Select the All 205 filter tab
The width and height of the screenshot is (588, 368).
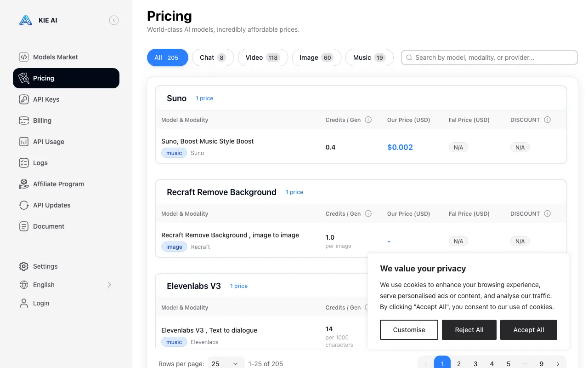[x=168, y=57]
